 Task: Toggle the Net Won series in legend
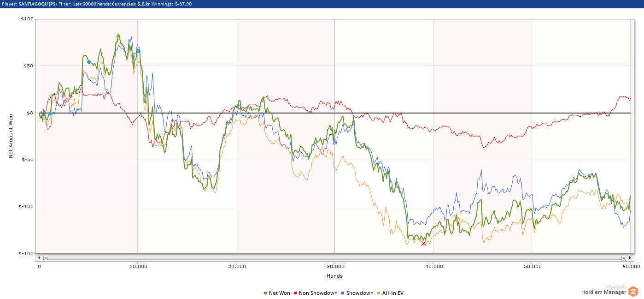coord(277,293)
